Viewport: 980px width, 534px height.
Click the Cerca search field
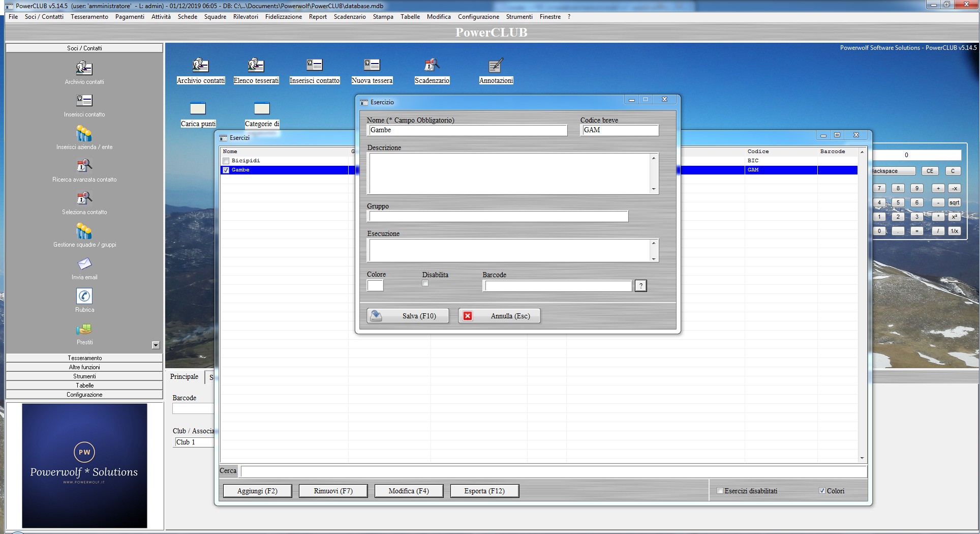[x=554, y=471]
